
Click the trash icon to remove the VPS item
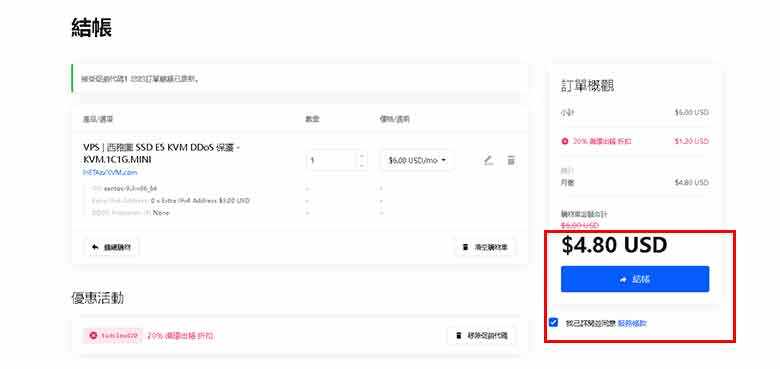[511, 161]
